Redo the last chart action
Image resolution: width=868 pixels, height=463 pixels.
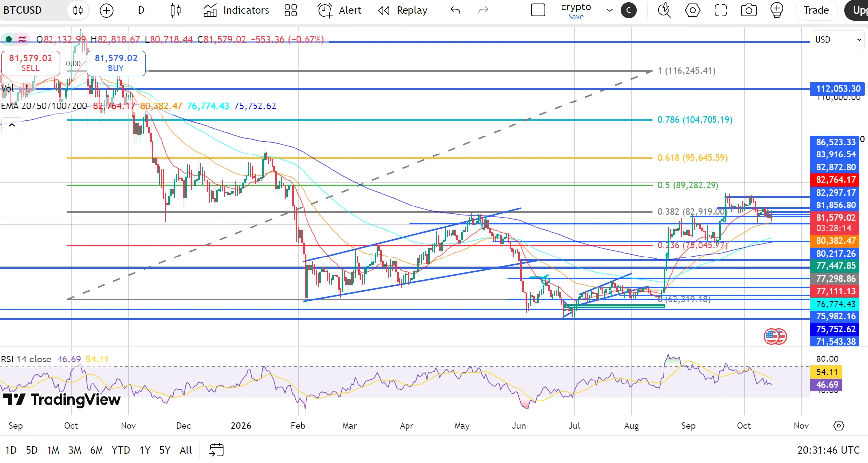point(483,10)
